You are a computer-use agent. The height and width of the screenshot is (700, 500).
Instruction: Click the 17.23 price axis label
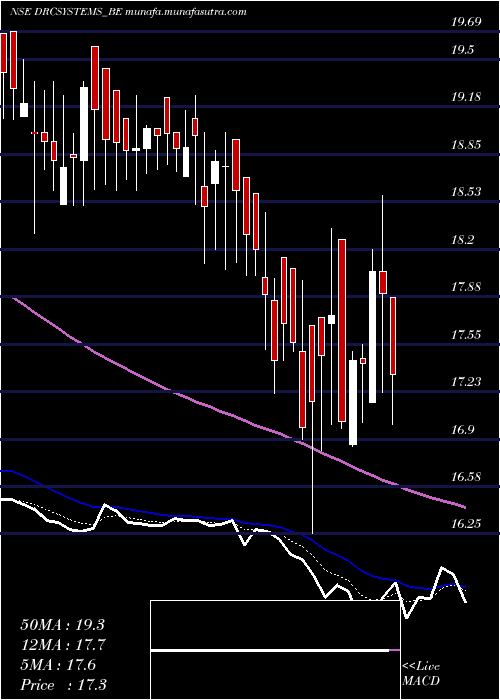(x=467, y=383)
